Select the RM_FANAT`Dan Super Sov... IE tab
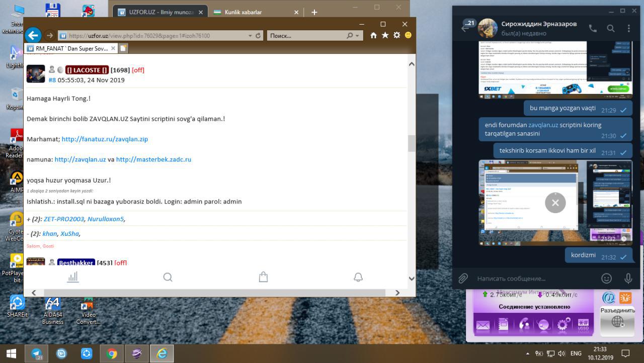The width and height of the screenshot is (644, 363). (x=70, y=48)
